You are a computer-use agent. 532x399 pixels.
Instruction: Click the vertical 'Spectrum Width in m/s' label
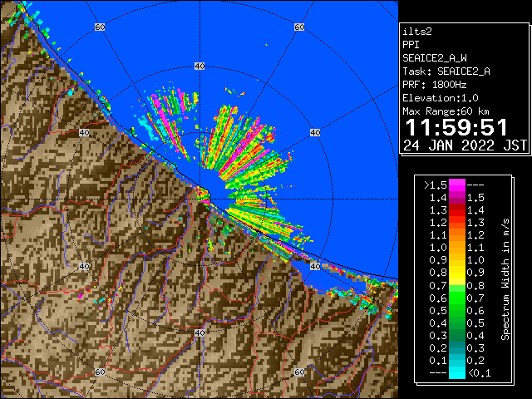(505, 279)
